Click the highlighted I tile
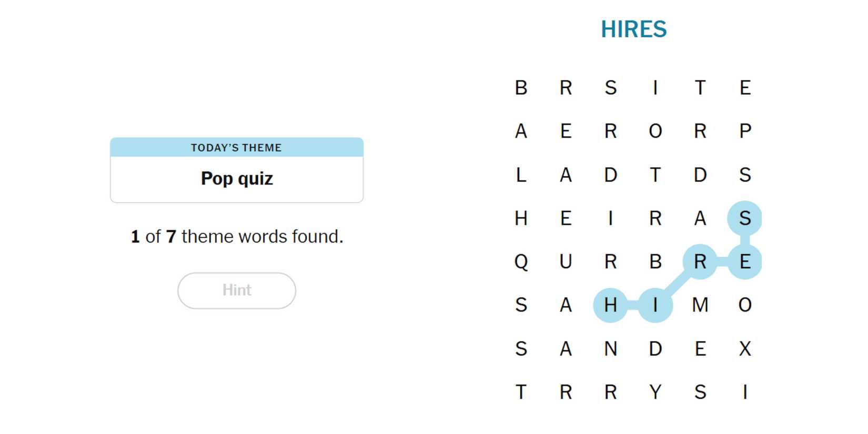 [x=655, y=305]
